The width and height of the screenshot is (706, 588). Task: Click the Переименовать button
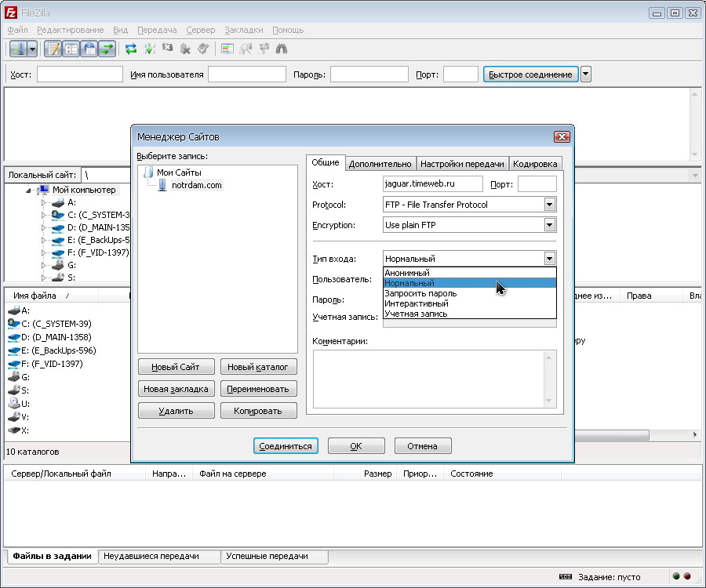(x=258, y=389)
